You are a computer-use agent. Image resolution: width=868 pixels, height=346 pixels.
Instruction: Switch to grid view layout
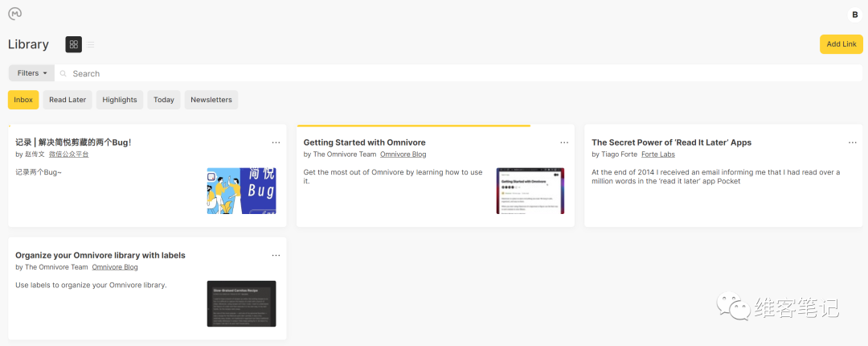coord(74,44)
